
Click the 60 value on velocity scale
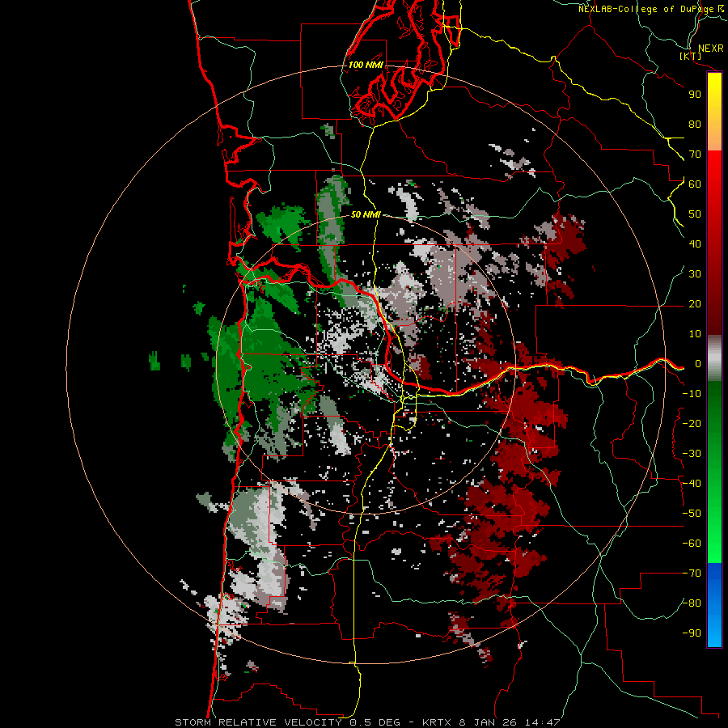(x=695, y=184)
